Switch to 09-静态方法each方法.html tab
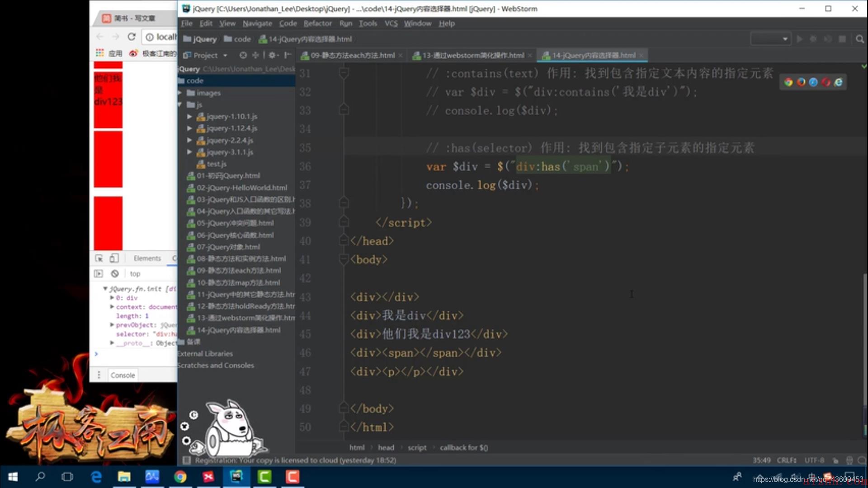The image size is (868, 488). coord(352,55)
